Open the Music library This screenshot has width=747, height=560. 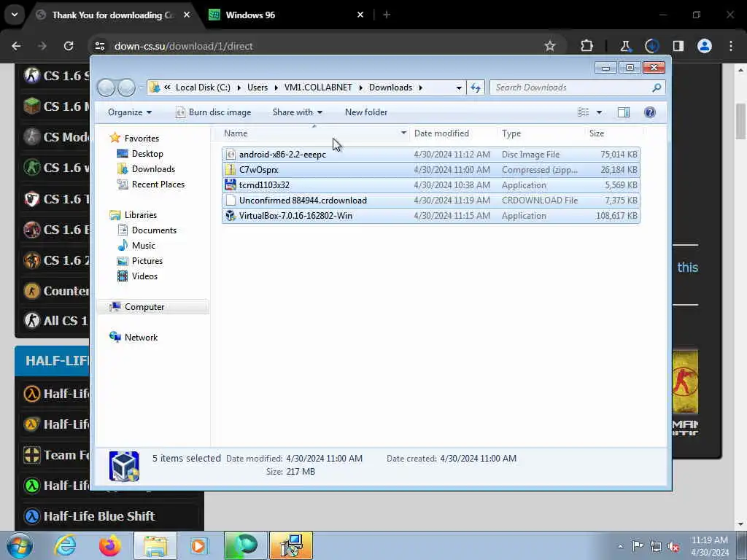[x=144, y=245]
